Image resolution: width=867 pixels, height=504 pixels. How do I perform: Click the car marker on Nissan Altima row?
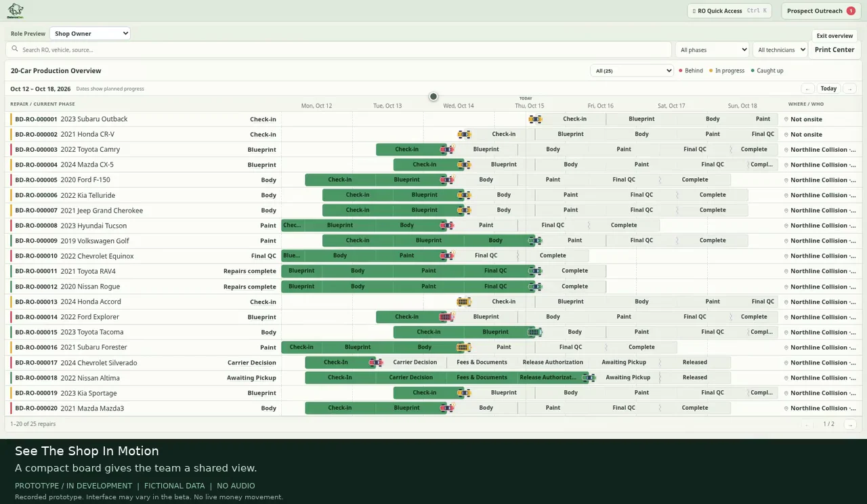click(x=589, y=378)
